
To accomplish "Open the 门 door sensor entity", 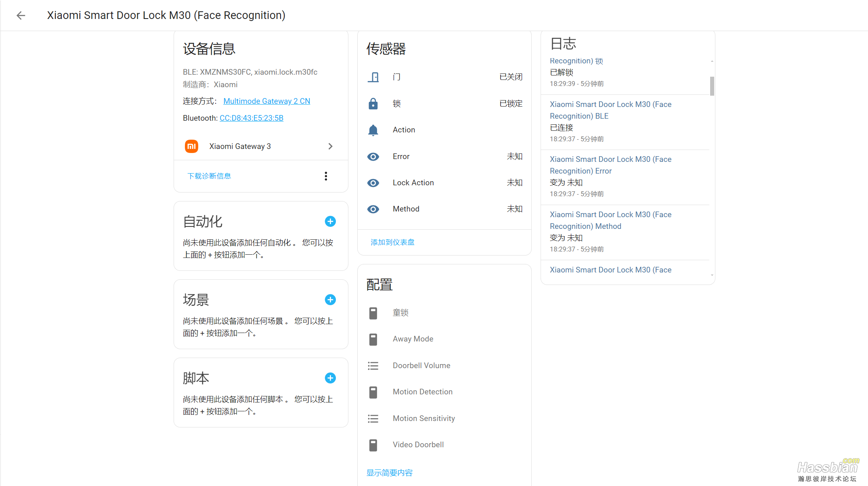I will click(444, 77).
